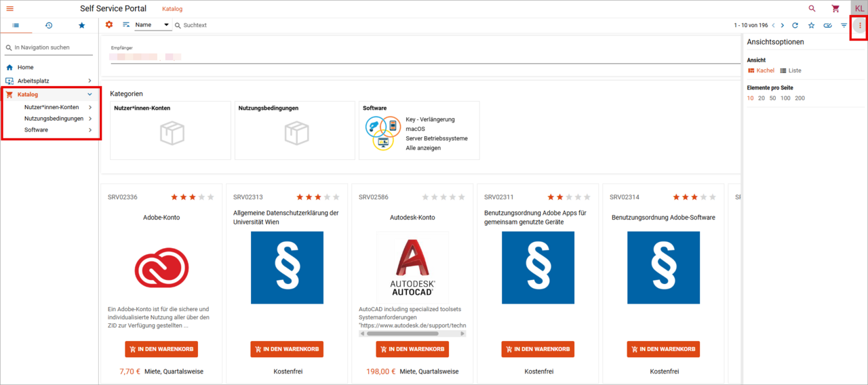
Task: Click 'Alle anzeigen' under Software category
Action: [423, 148]
